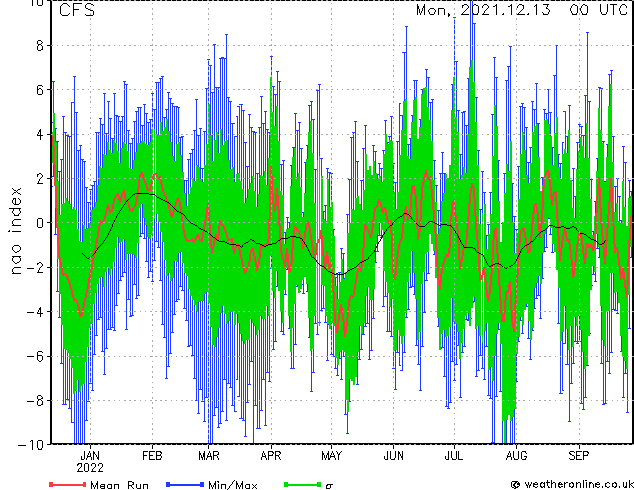The width and height of the screenshot is (634, 490).
Task: Click the y-axis value -2
Action: click(35, 267)
